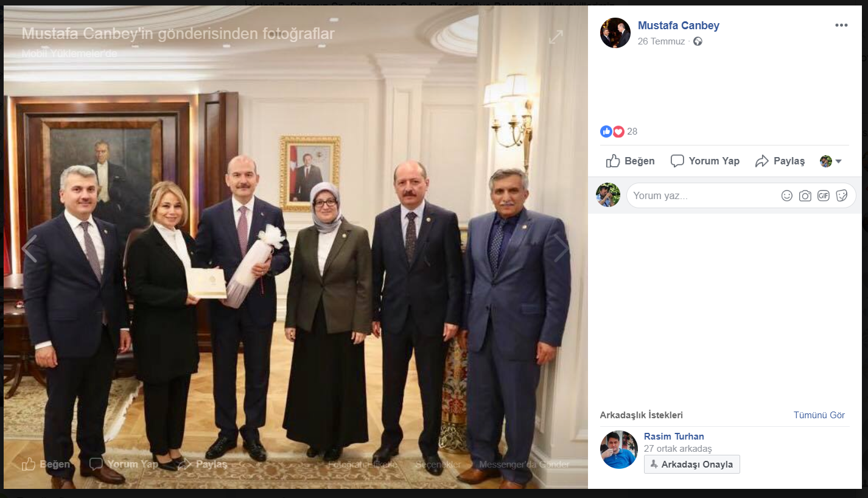The image size is (868, 498).
Task: Click the public globe audience icon
Action: click(x=698, y=41)
